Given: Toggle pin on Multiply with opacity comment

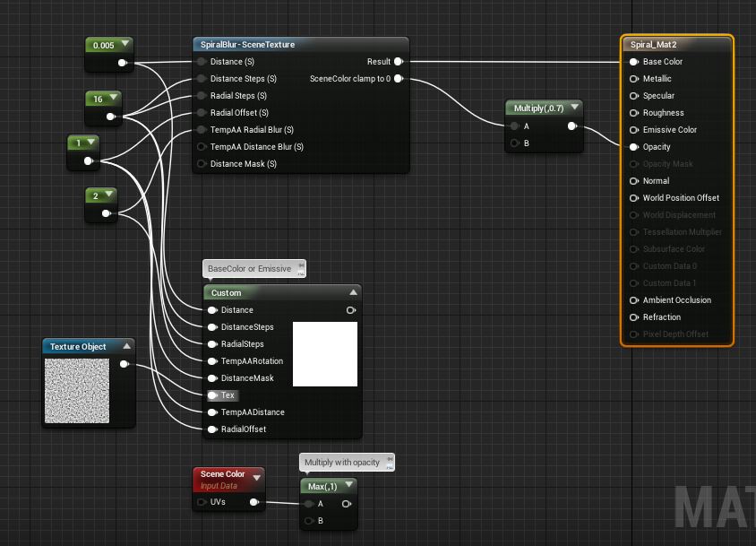Looking at the screenshot, I should 390,459.
